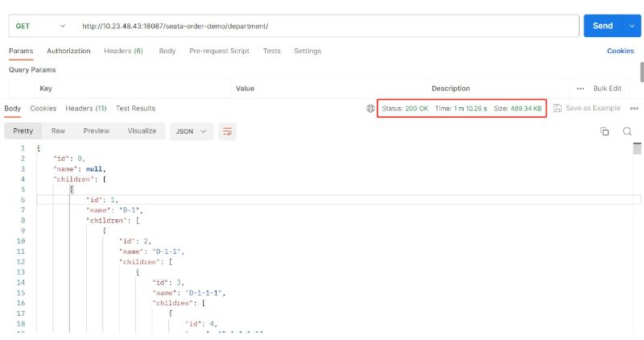Select the Raw view
The image size is (644, 340).
(x=58, y=131)
